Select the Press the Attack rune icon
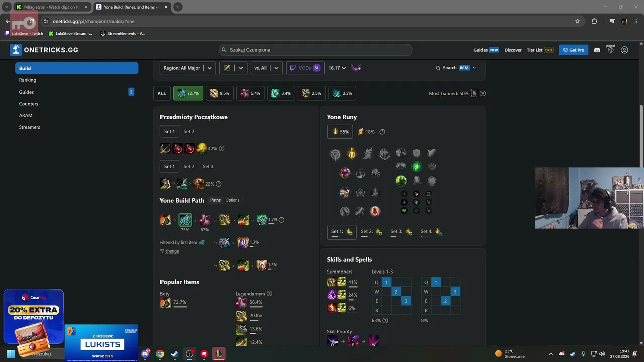This screenshot has width=644, height=362. coord(335,154)
